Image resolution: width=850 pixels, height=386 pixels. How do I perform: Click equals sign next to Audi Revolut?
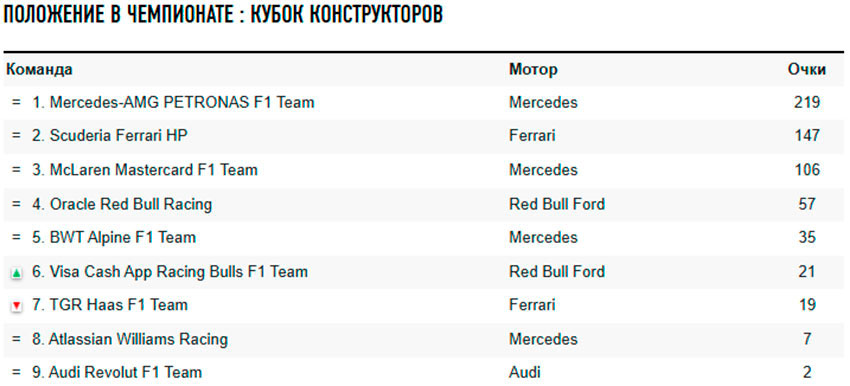click(x=16, y=373)
